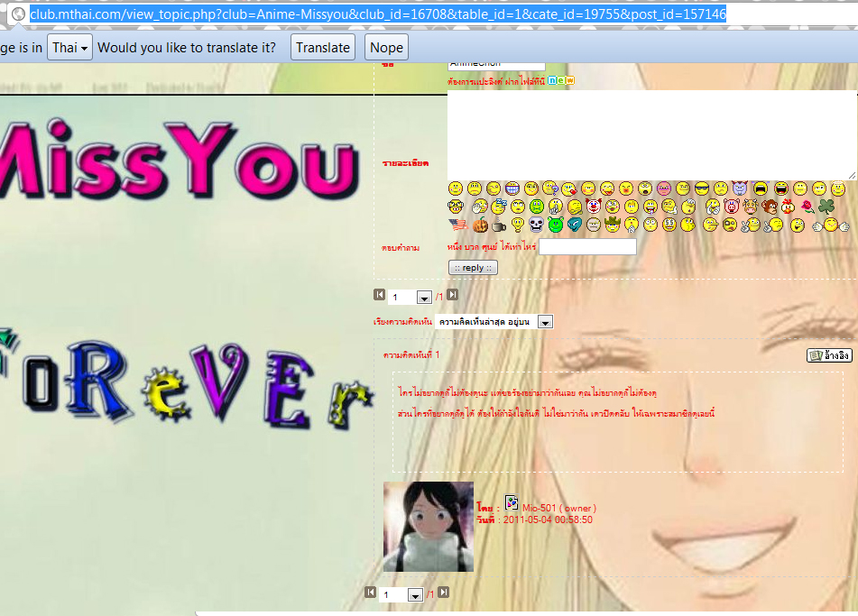Go to last comment page, upper pager
The width and height of the screenshot is (858, 616).
tap(453, 295)
